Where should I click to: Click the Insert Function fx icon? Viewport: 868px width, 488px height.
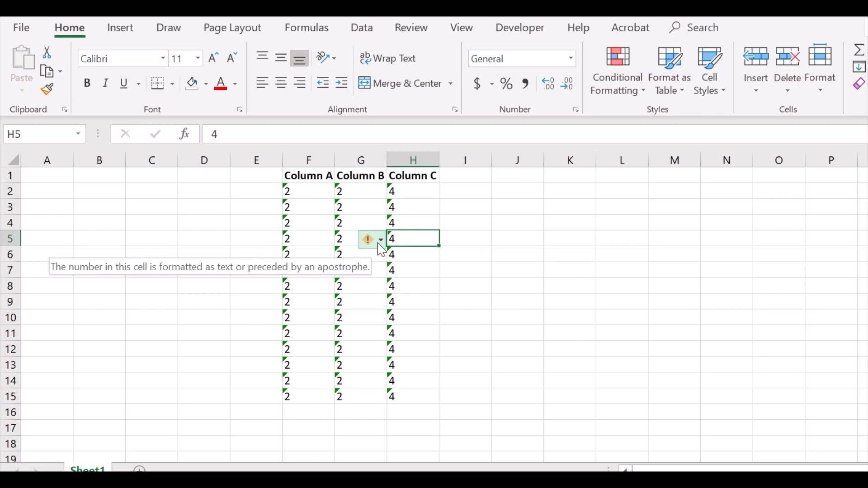pos(184,134)
